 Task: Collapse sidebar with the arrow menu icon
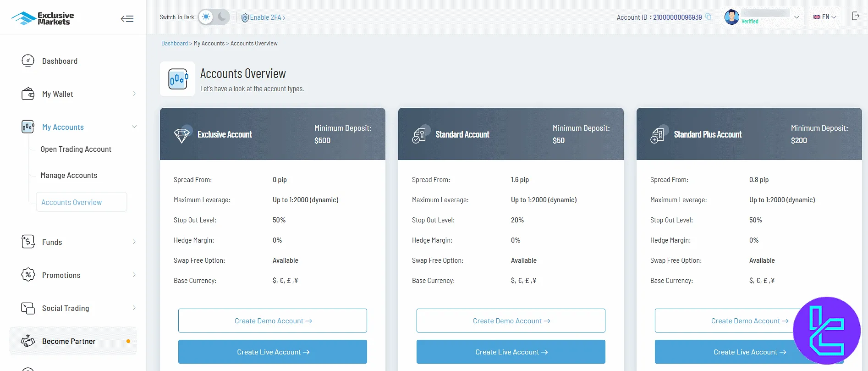coord(127,19)
